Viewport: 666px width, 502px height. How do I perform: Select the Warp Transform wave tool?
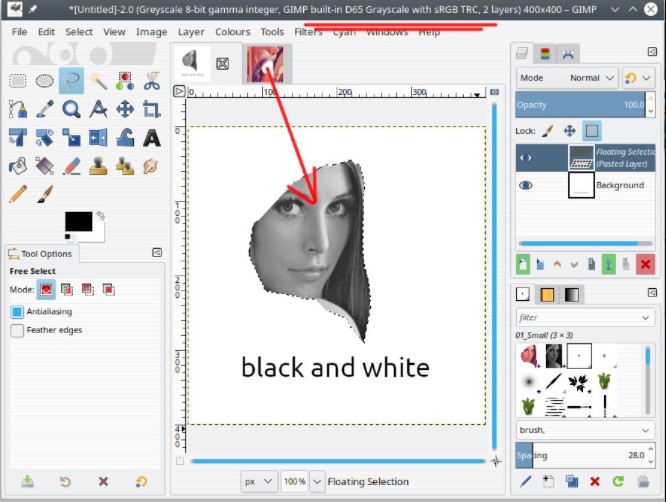125,138
